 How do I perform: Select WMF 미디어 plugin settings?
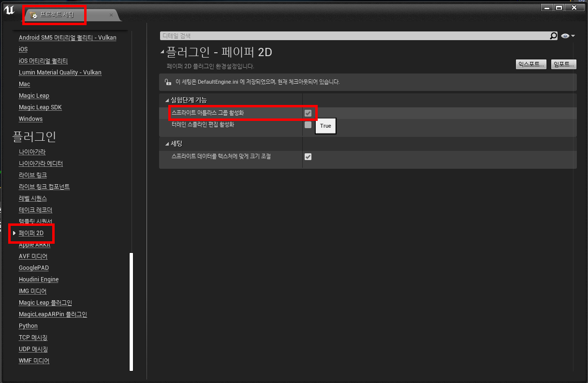[x=34, y=361]
